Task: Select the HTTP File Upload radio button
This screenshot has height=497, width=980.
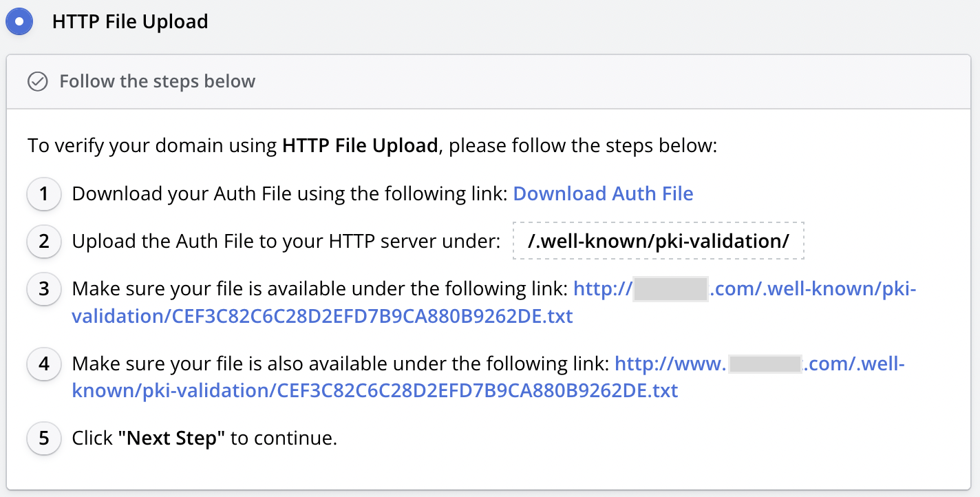Action: point(19,21)
